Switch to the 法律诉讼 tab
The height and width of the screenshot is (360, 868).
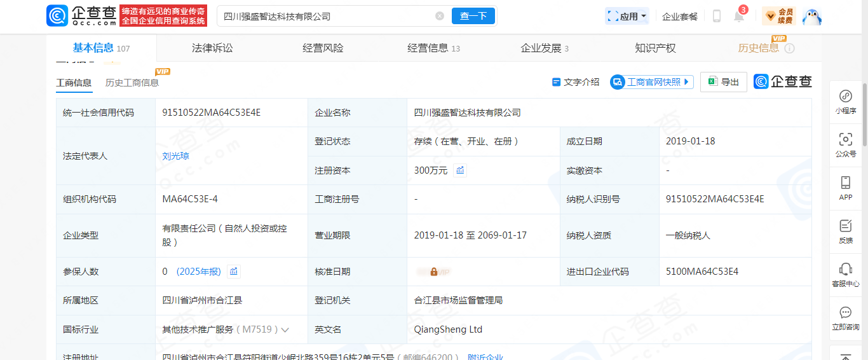pos(212,48)
